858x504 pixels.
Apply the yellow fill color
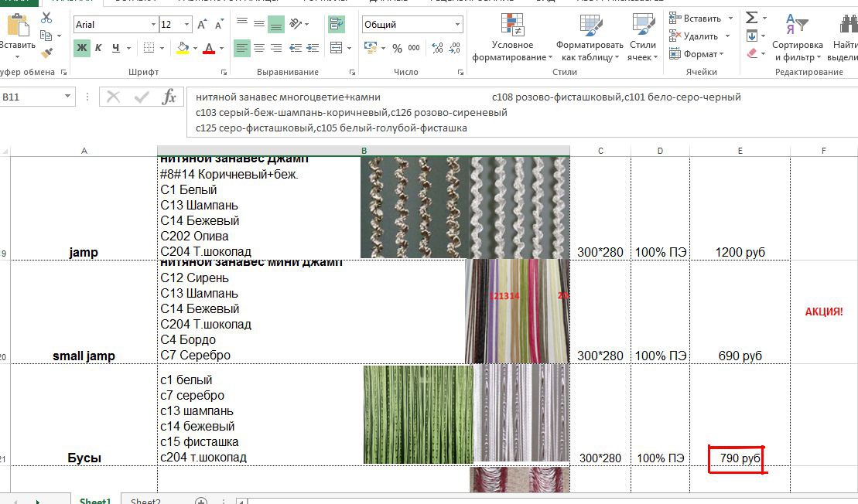click(183, 48)
